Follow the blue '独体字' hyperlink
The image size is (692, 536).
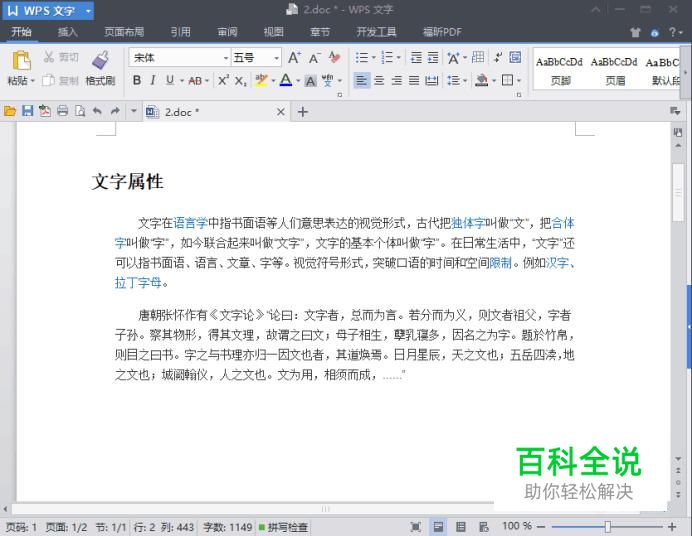coord(468,223)
